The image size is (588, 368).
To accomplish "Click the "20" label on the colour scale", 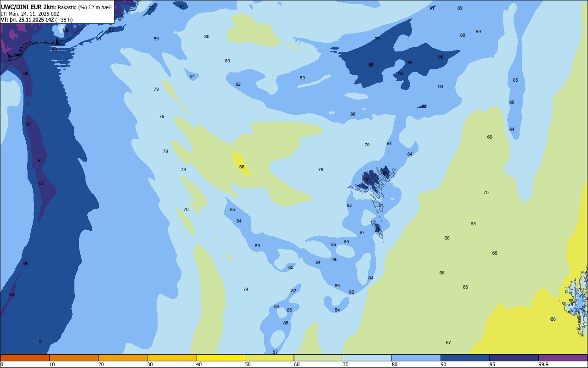I will 101,364.
